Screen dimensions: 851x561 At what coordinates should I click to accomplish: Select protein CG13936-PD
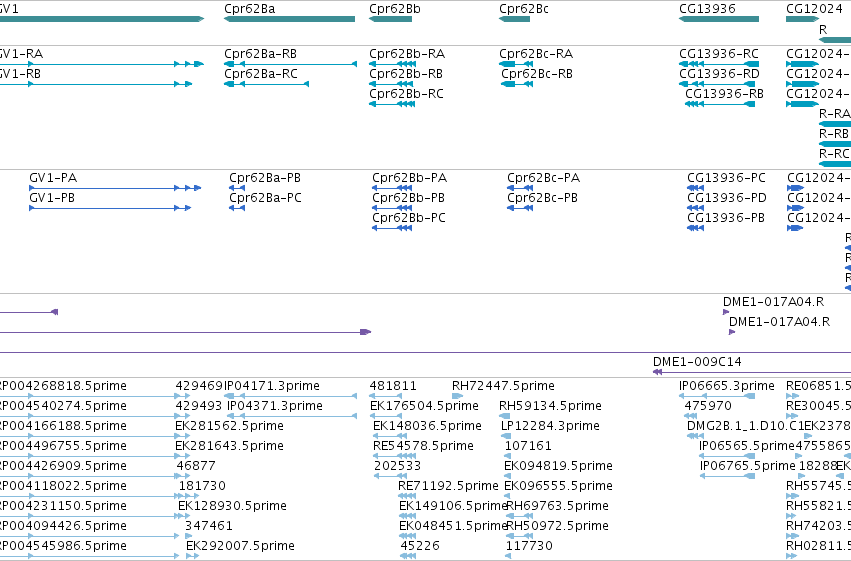coord(727,198)
